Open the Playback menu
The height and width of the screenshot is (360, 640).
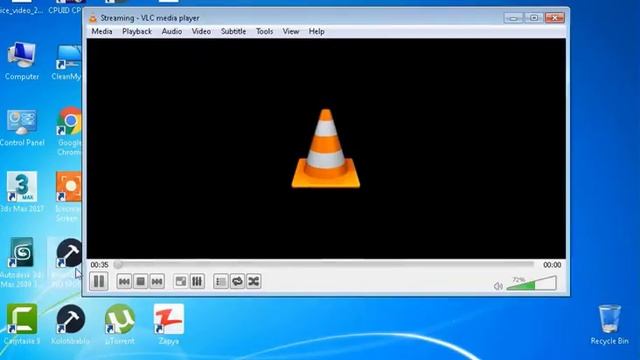(x=137, y=31)
